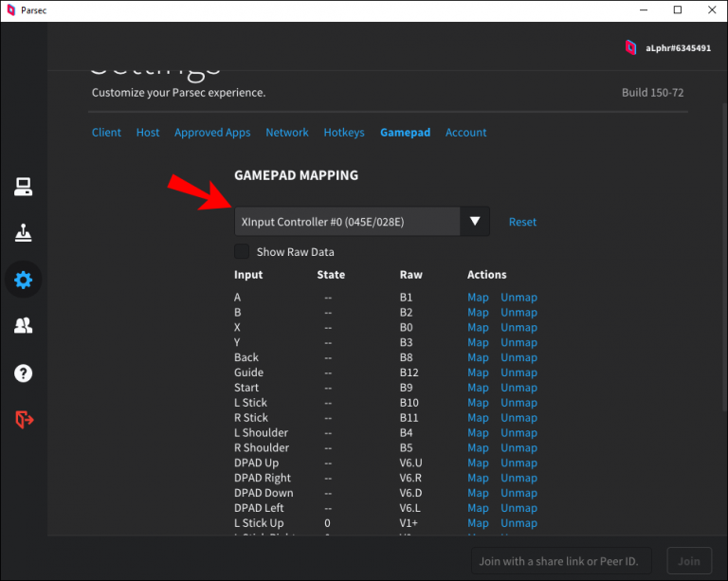The height and width of the screenshot is (581, 728).
Task: Click the share link or Peer ID field
Action: pyautogui.click(x=564, y=560)
